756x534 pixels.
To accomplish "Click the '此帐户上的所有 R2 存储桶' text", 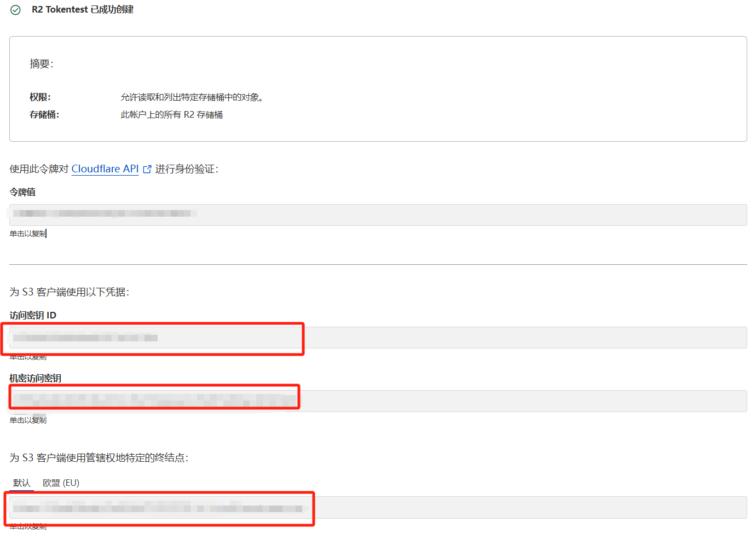I will 171,115.
